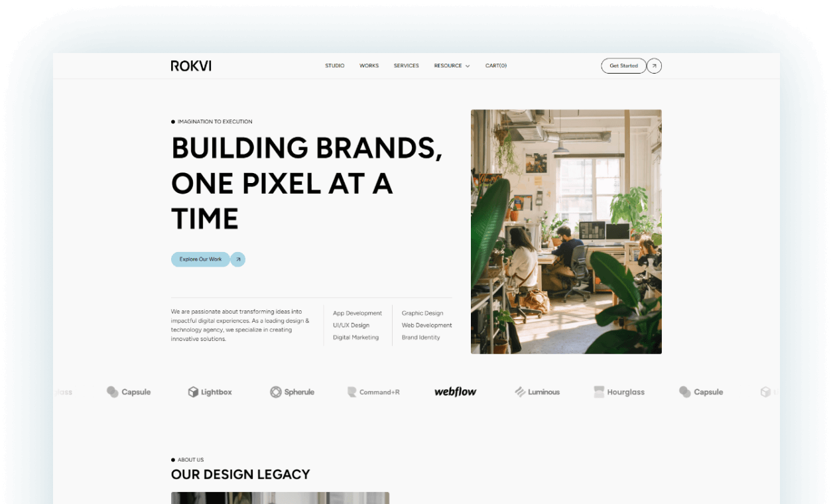The height and width of the screenshot is (504, 833).
Task: Click the Spherule brand logo
Action: (x=292, y=392)
